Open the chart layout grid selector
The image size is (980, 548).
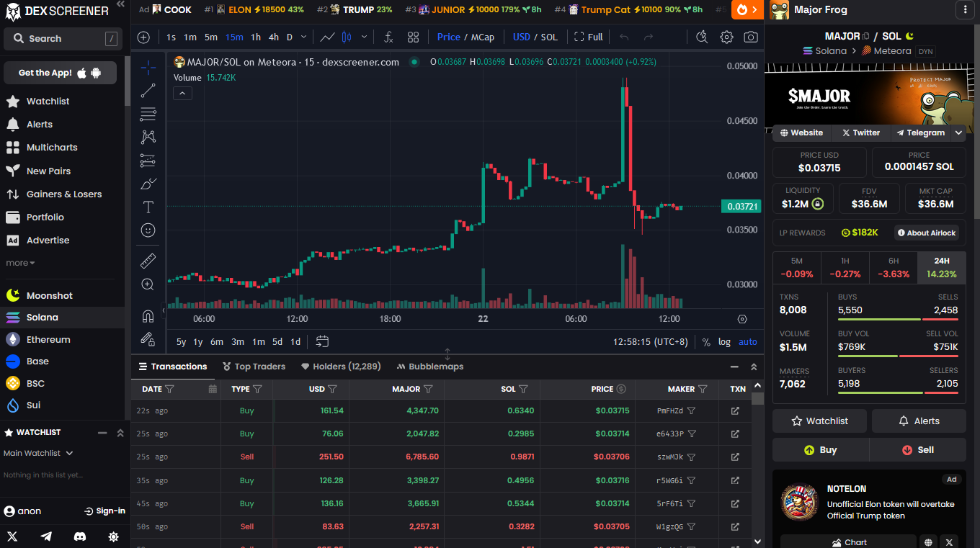tap(413, 37)
